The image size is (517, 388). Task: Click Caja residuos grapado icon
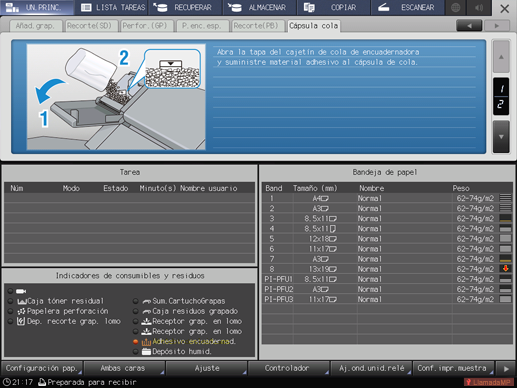click(x=147, y=312)
